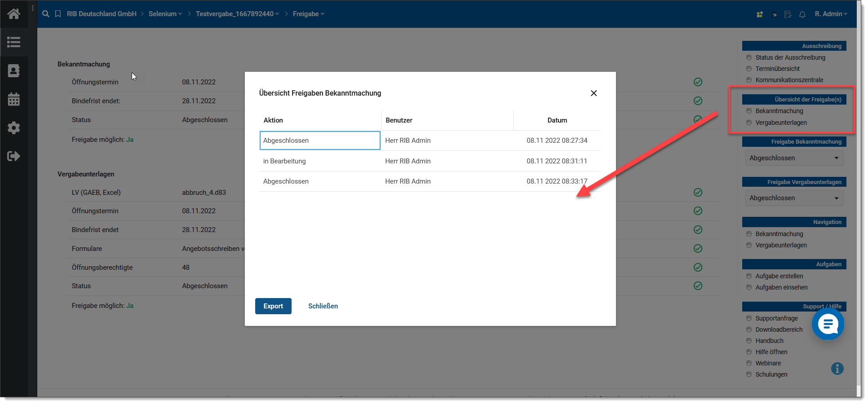Viewport: 868px width, 404px height.
Task: Open the list menu icon in sidebar
Action: 13,42
